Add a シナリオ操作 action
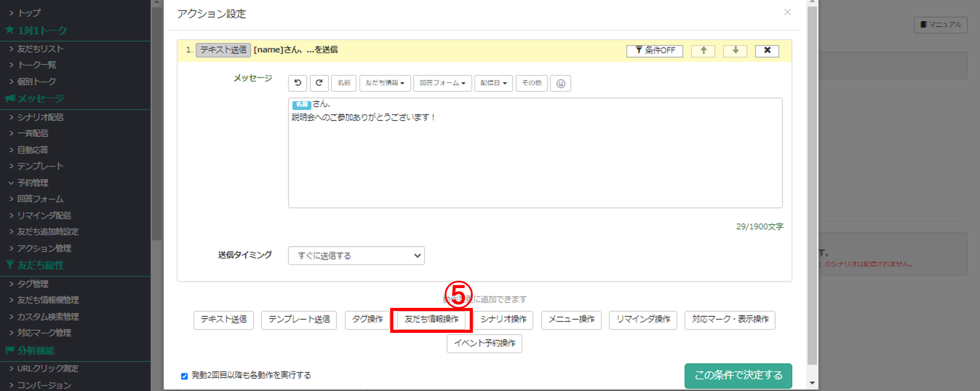The image size is (980, 391). tap(503, 320)
